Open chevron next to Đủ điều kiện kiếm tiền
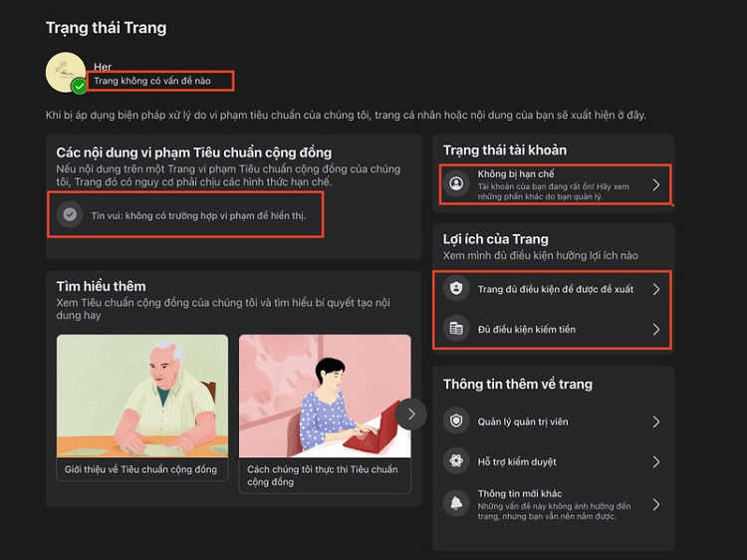 pos(655,329)
